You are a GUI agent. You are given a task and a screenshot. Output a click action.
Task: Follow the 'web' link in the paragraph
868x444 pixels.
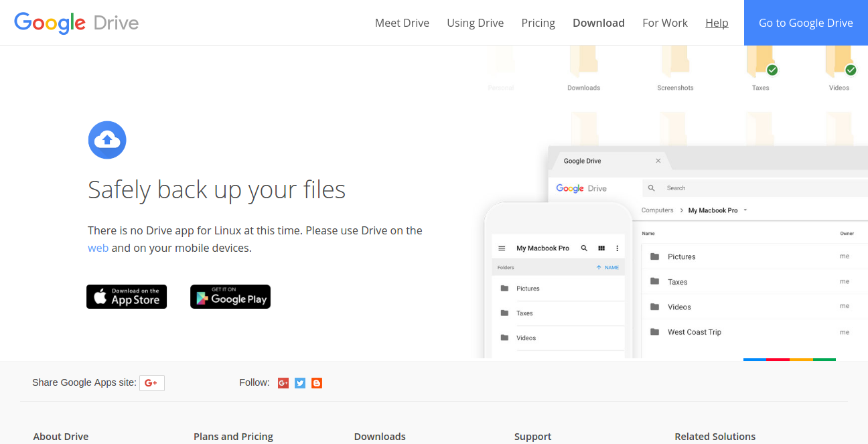pyautogui.click(x=98, y=248)
